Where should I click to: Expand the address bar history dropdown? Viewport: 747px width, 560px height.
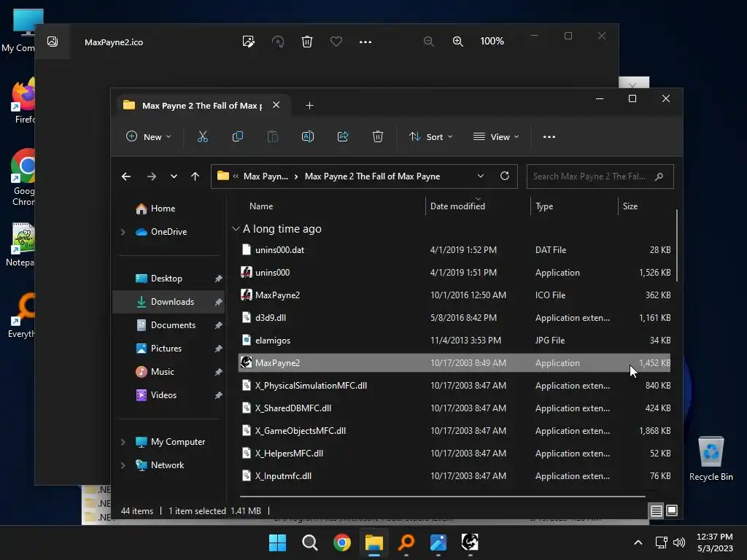pos(481,176)
